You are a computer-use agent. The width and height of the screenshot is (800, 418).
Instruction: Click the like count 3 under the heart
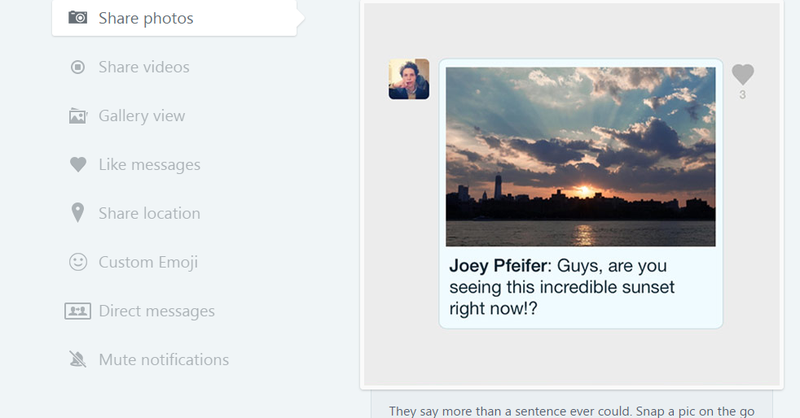coord(742,95)
